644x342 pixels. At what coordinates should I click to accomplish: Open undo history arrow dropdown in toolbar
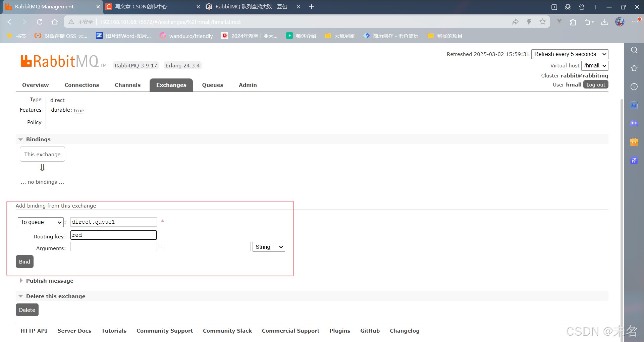coord(589,22)
